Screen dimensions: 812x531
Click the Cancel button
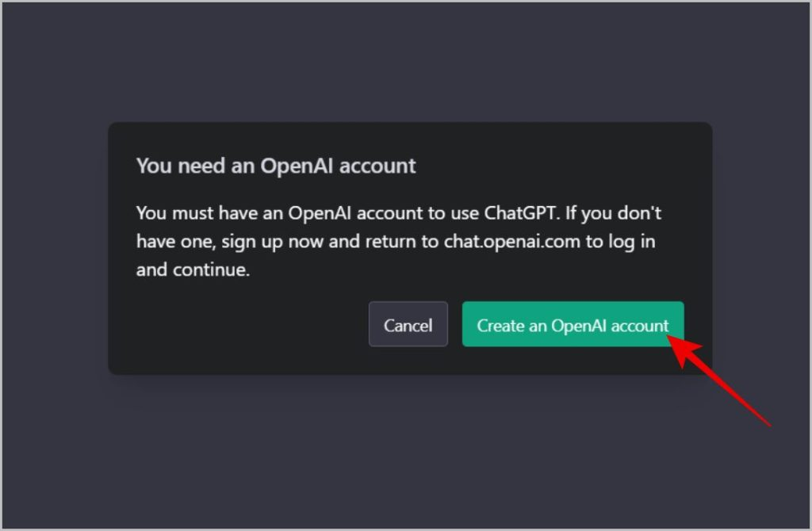pos(408,325)
